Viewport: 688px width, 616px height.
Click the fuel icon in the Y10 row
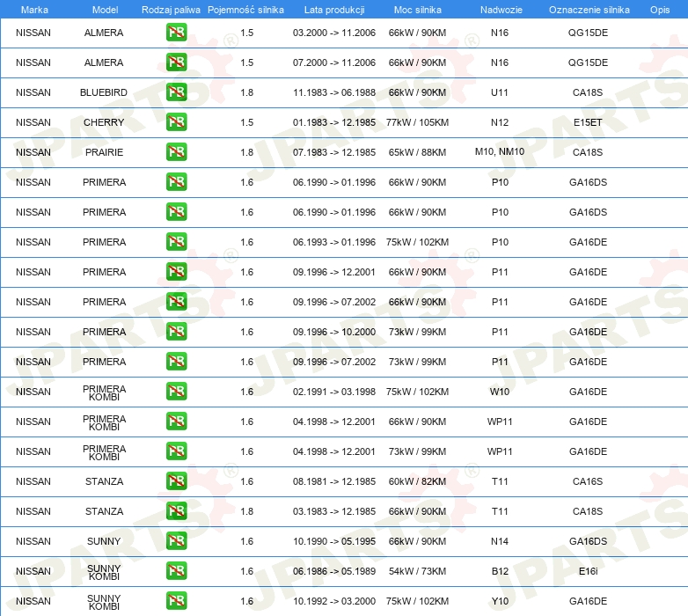176,601
